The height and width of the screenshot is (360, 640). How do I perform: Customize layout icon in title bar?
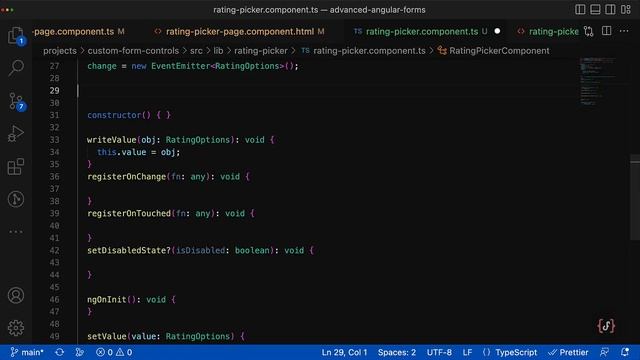pos(626,9)
